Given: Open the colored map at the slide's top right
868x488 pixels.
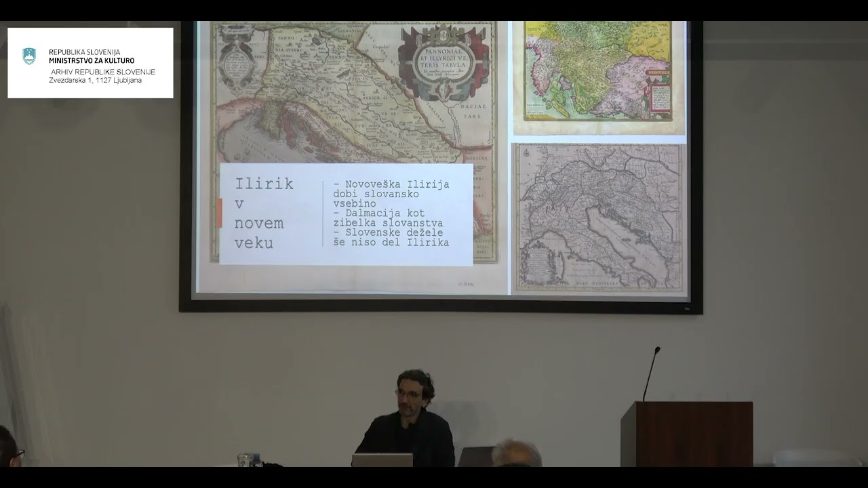Looking at the screenshot, I should (x=599, y=77).
